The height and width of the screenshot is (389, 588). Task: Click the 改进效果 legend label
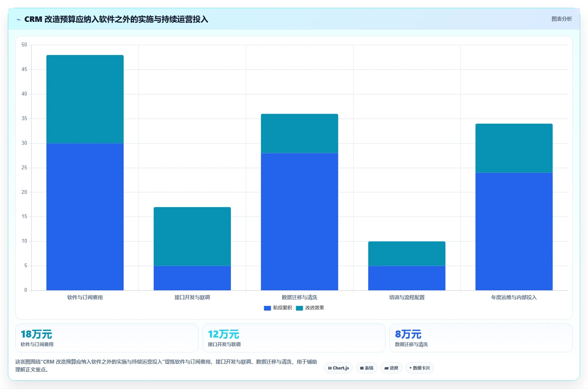click(x=314, y=308)
